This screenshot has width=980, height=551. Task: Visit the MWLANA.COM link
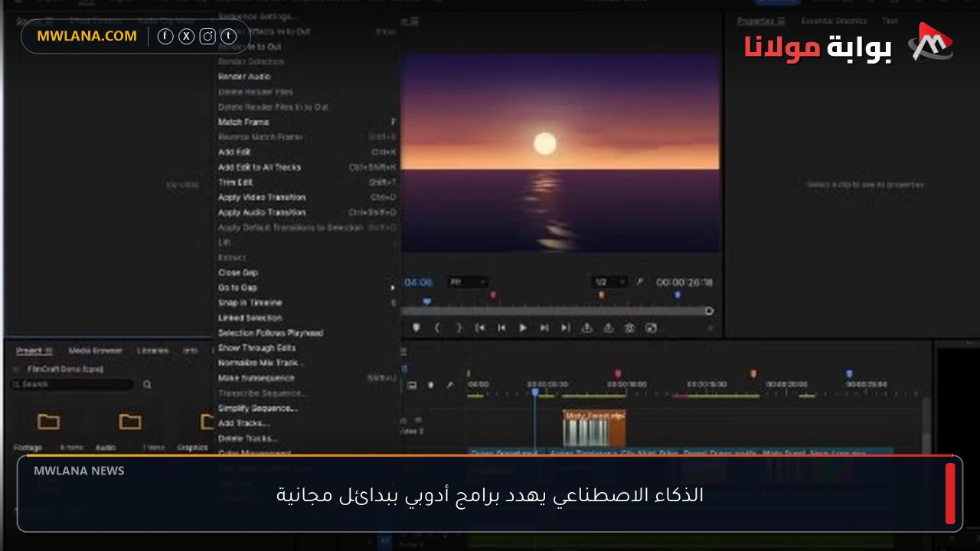87,36
